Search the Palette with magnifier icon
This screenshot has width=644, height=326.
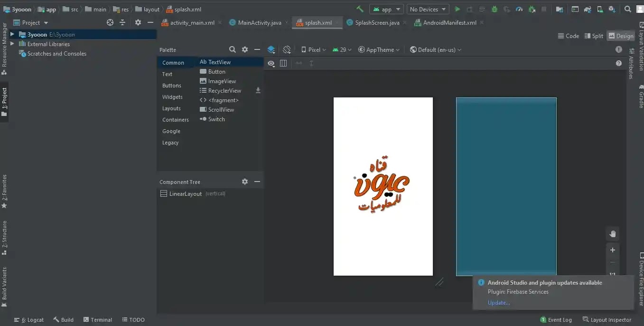233,49
